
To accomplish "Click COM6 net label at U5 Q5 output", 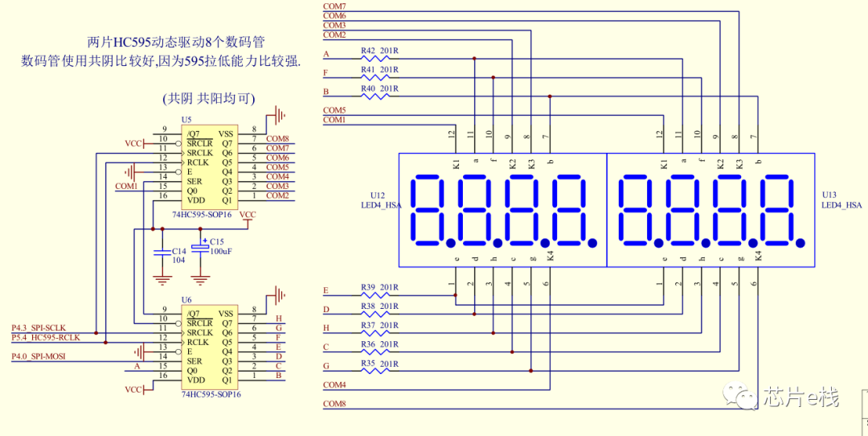I will [277, 158].
